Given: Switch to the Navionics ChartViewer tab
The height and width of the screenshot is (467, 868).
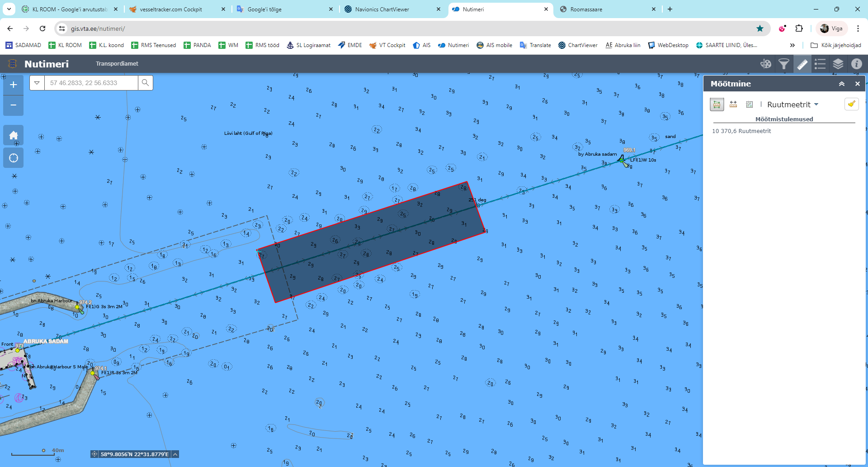Looking at the screenshot, I should [x=382, y=9].
